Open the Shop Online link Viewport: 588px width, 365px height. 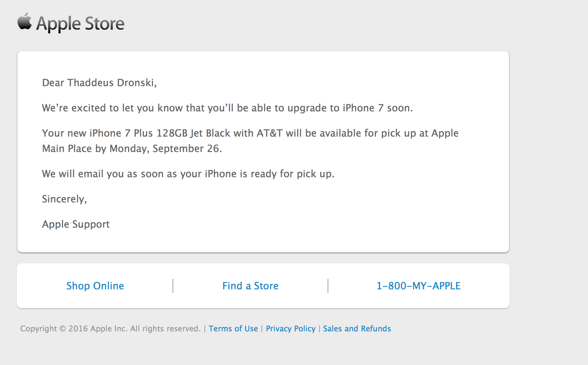tap(95, 286)
